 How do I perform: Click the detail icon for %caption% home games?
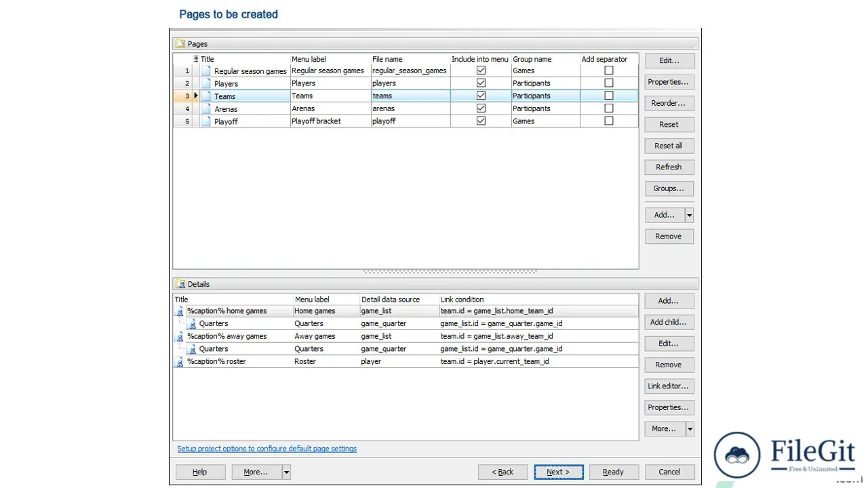click(x=179, y=311)
